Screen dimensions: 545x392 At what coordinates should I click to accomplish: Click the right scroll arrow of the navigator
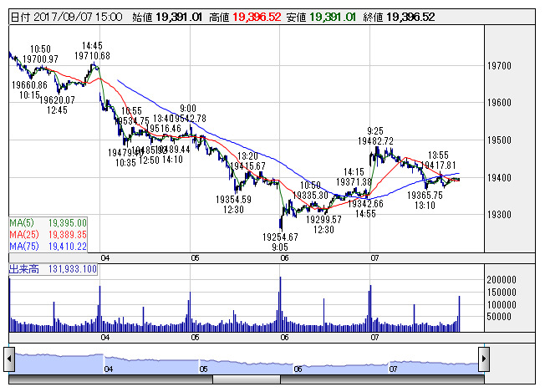[x=484, y=359]
